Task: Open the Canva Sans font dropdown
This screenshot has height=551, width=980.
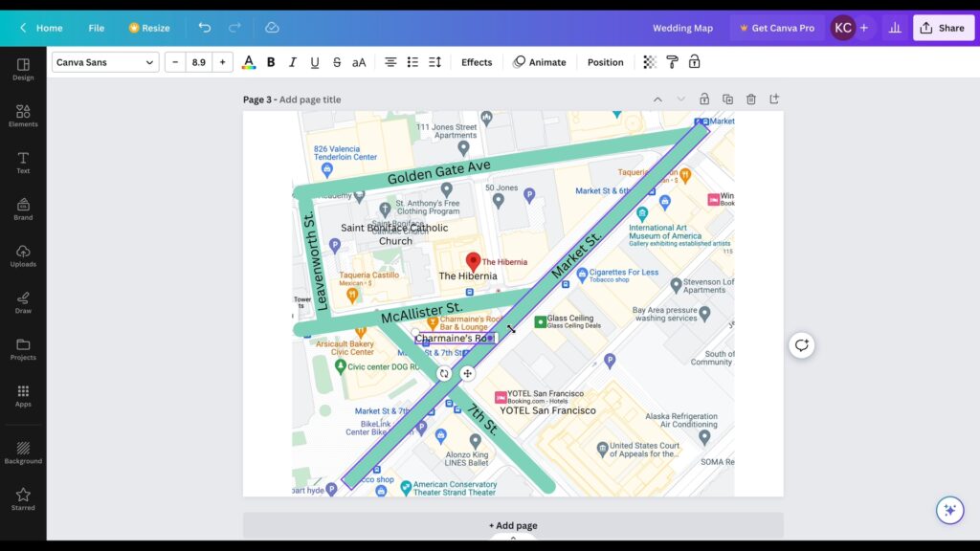Action: coord(105,62)
